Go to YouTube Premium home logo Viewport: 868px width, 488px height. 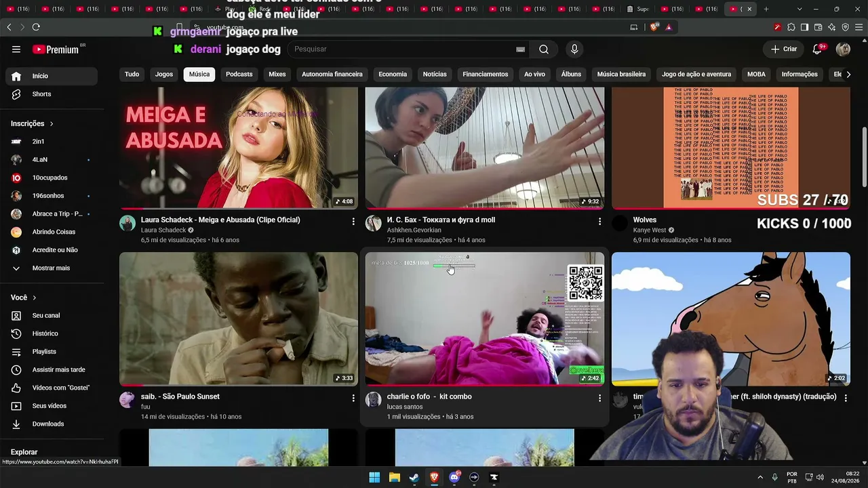click(56, 49)
